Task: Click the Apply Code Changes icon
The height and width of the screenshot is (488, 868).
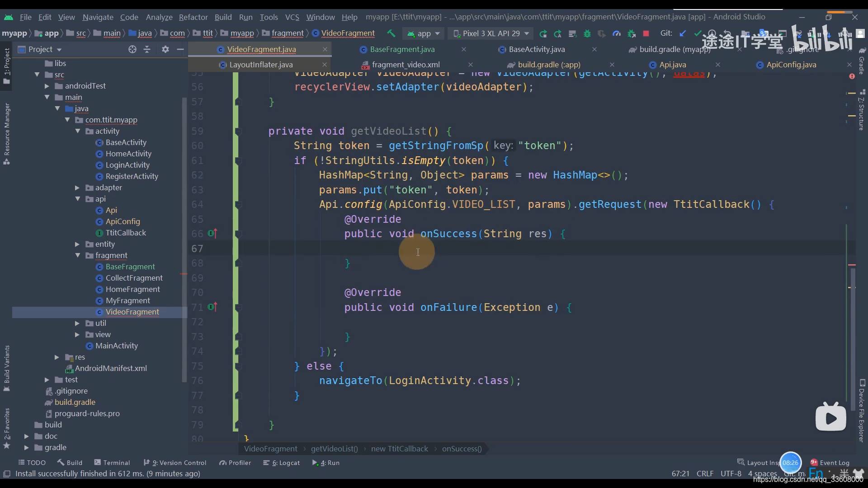Action: pyautogui.click(x=572, y=33)
